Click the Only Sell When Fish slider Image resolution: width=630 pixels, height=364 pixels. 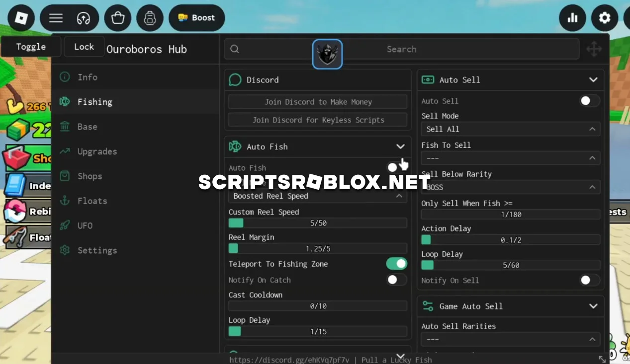tap(511, 215)
